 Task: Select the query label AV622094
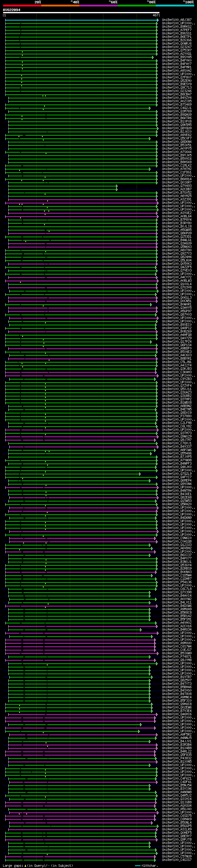coord(11,10)
